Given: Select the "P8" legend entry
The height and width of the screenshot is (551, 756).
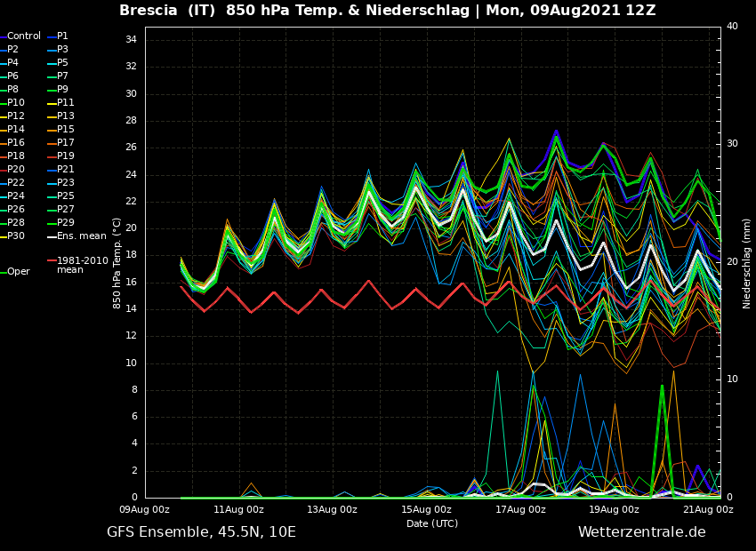Looking at the screenshot, I should [9, 89].
